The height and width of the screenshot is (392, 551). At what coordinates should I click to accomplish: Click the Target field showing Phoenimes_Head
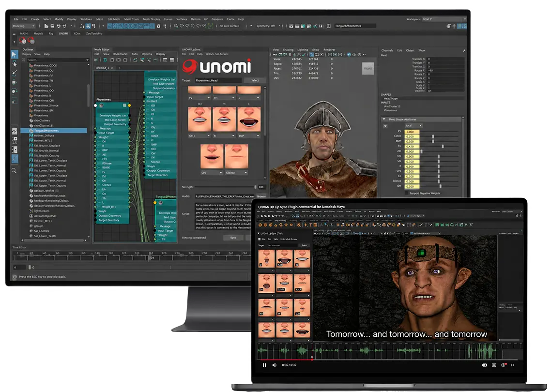click(218, 80)
